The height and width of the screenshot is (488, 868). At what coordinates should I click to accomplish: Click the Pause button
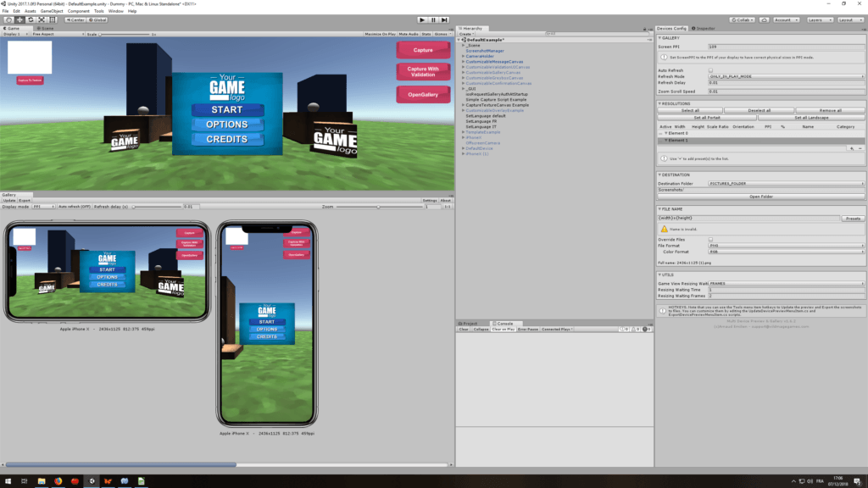coord(433,19)
